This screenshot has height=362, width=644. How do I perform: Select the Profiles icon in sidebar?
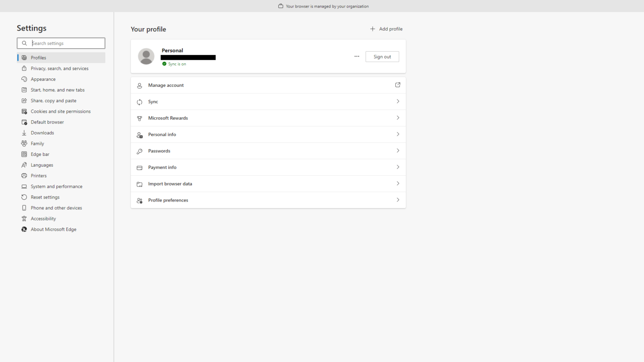(24, 57)
